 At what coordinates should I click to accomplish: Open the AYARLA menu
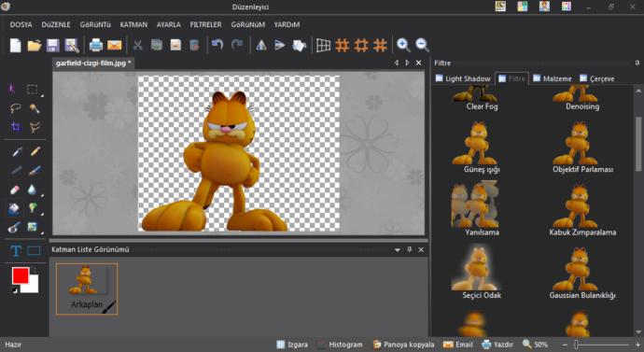168,24
